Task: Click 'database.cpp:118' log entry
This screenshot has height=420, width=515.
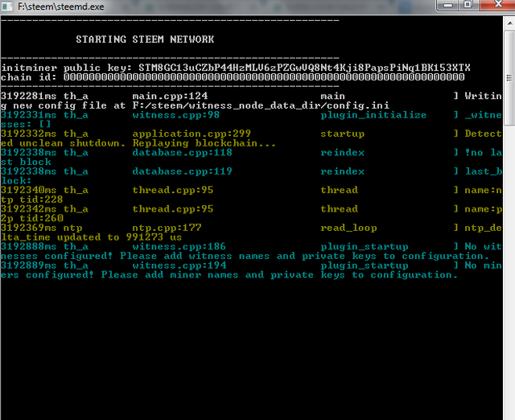Action: [183, 153]
